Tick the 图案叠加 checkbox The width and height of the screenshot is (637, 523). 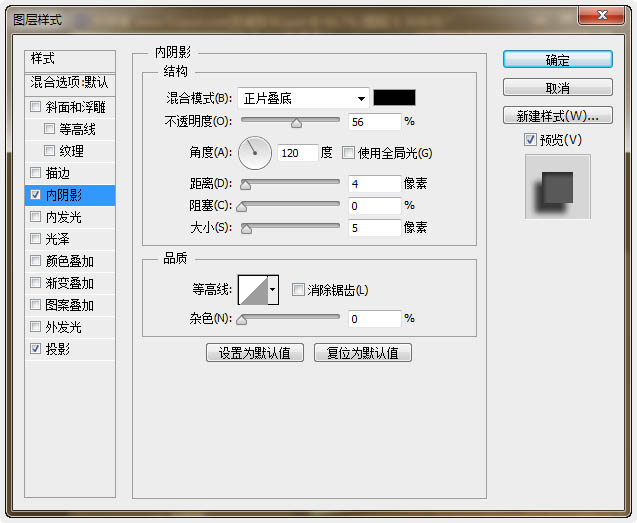(x=36, y=304)
